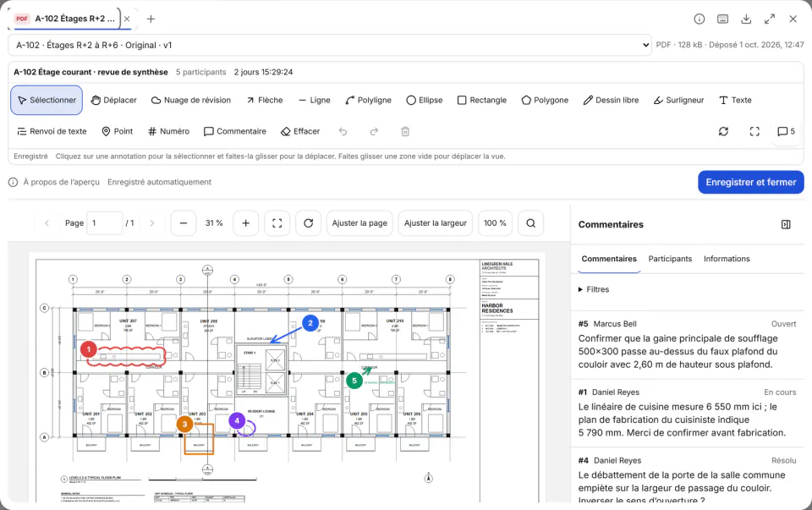Image resolution: width=812 pixels, height=510 pixels.
Task: Select the Renvoi de texte tool
Action: (52, 131)
